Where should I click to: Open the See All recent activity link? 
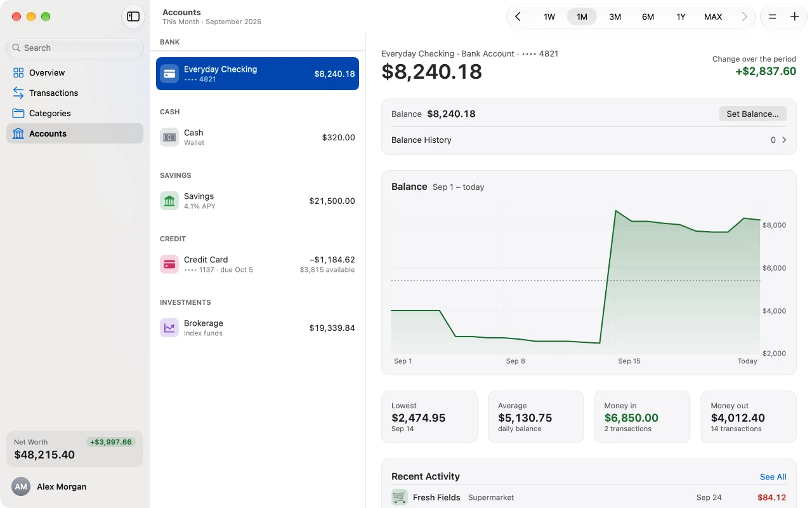click(x=773, y=477)
